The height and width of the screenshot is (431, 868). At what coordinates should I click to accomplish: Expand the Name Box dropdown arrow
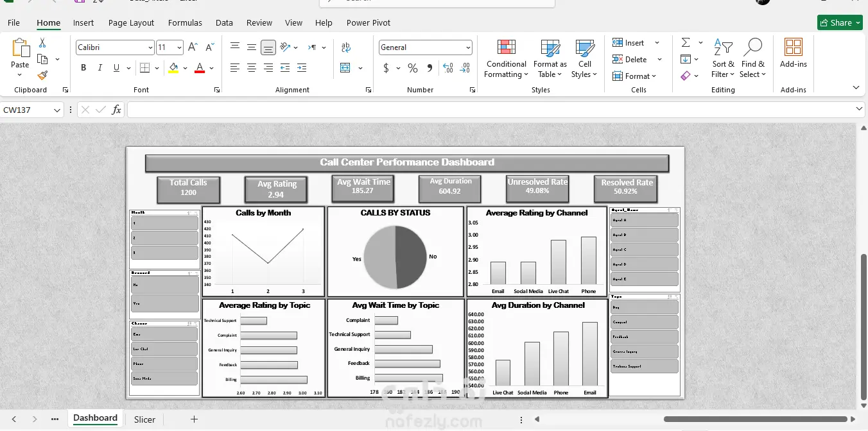(57, 110)
